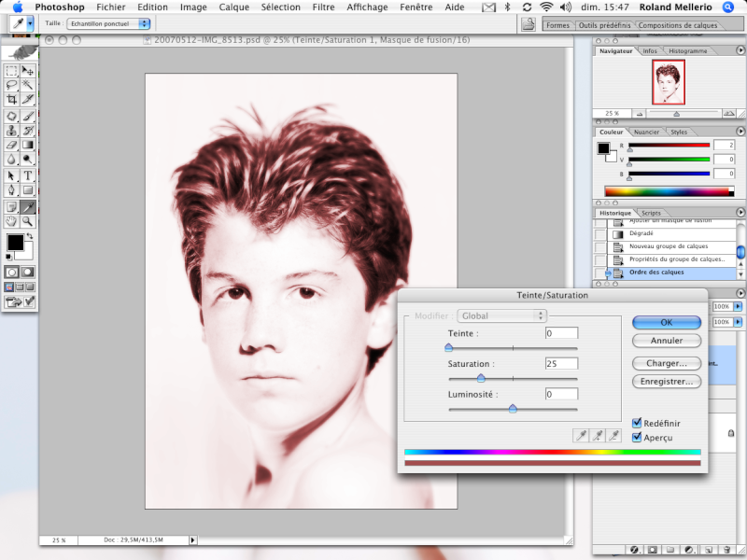The height and width of the screenshot is (560, 747).
Task: Select the Lasso tool
Action: pos(12,85)
